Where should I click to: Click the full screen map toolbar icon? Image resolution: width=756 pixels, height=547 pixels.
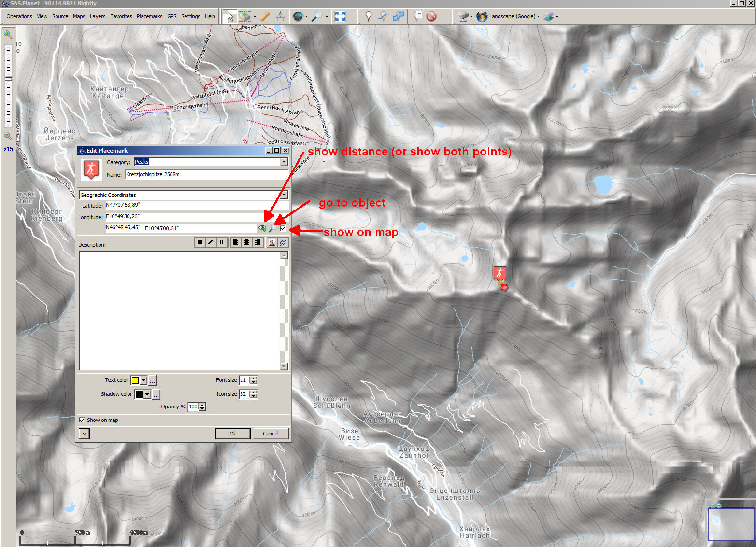pyautogui.click(x=340, y=16)
